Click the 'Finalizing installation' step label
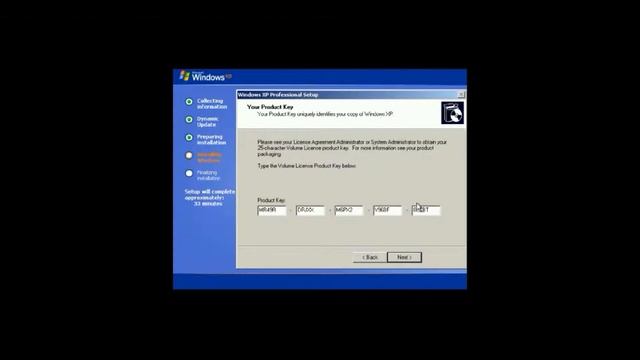This screenshot has height=360, width=640. coord(208,176)
